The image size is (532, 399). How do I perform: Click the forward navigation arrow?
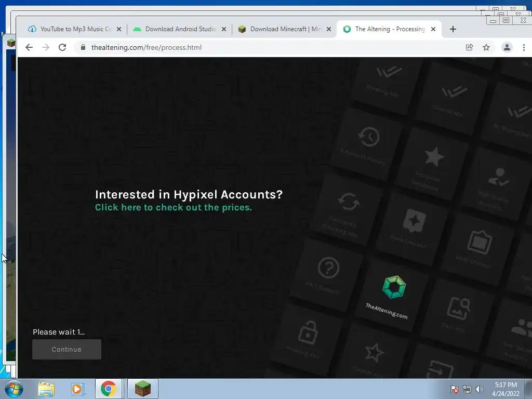46,47
